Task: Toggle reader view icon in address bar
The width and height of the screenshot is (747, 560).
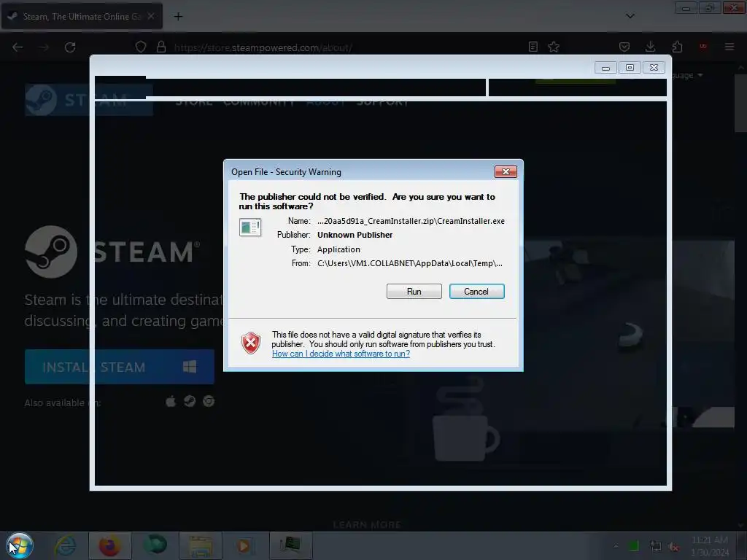Action: pos(533,47)
